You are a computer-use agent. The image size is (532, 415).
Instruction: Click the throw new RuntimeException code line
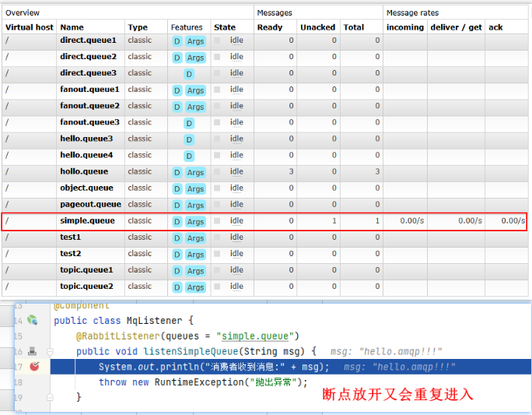[203, 382]
